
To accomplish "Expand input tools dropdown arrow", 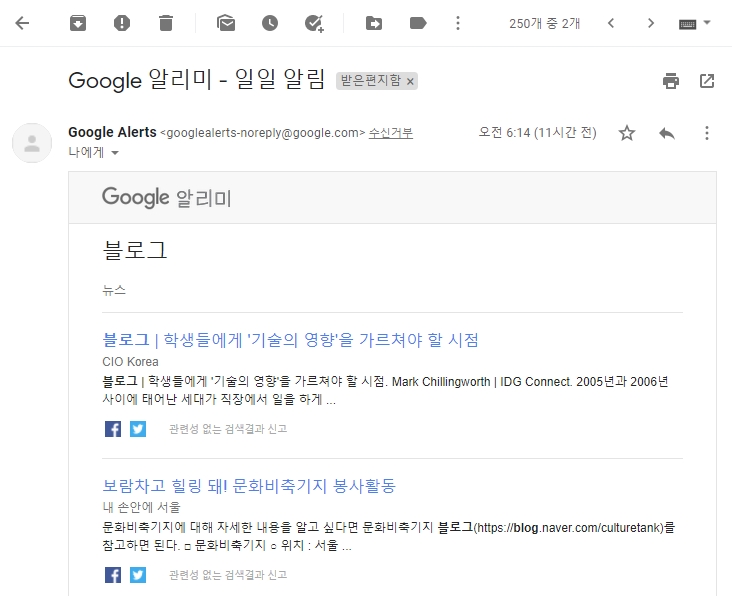I will tap(707, 22).
